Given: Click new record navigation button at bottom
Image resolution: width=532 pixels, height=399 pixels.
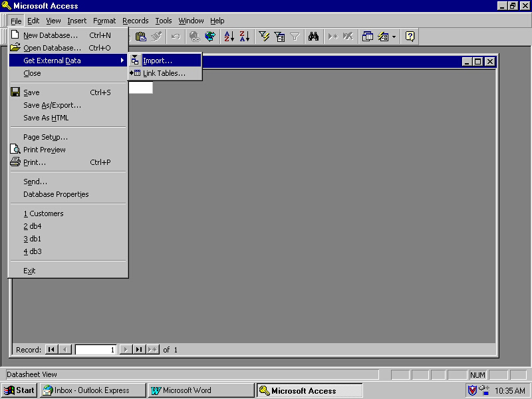Looking at the screenshot, I should click(x=153, y=350).
